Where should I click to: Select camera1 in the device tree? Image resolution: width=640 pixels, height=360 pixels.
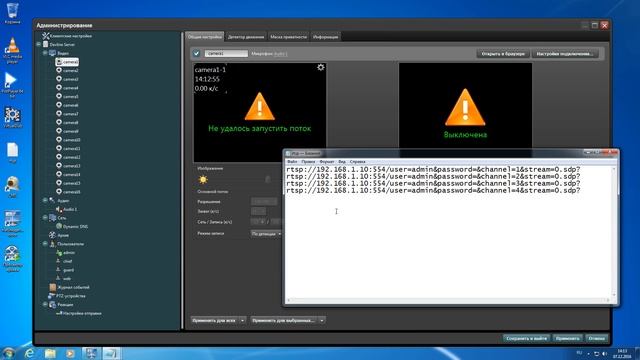tap(67, 62)
